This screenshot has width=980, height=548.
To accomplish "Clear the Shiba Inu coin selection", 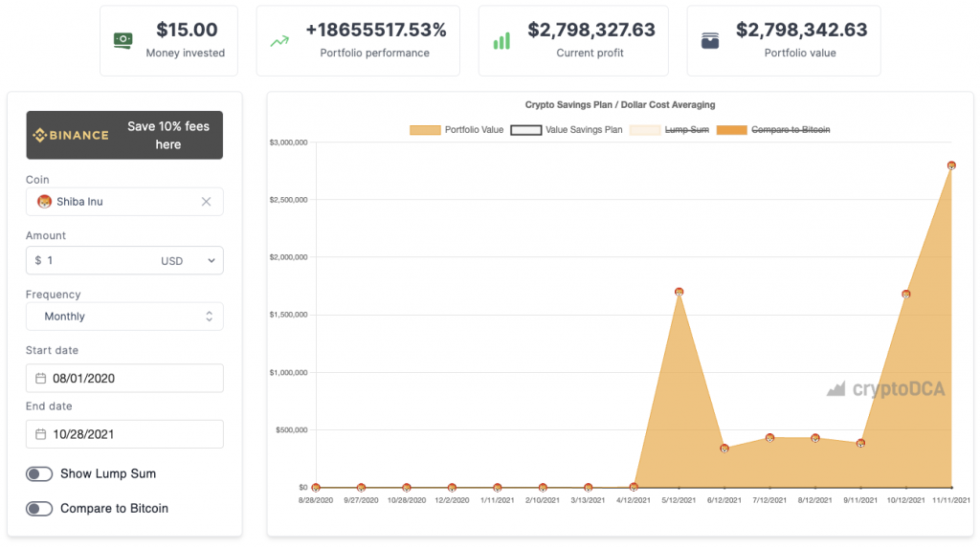I will pos(207,202).
